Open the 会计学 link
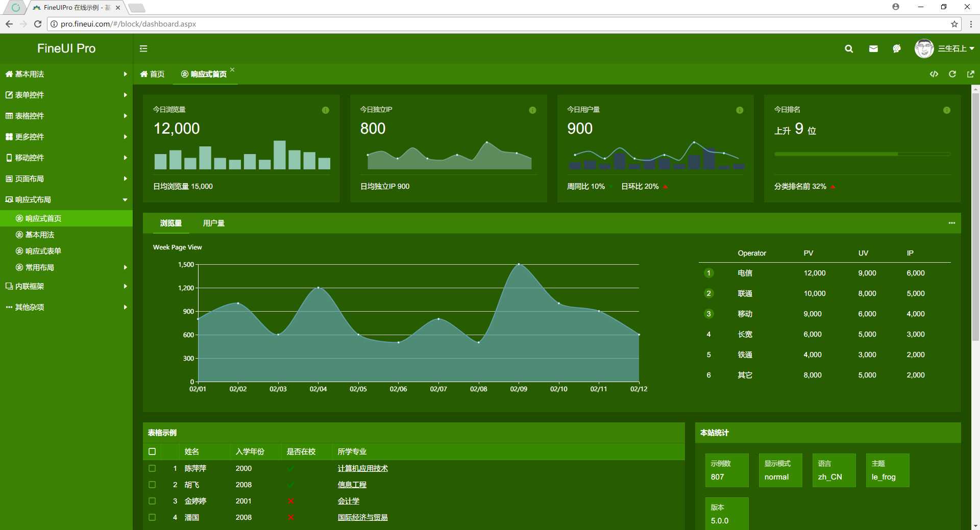 click(x=349, y=501)
